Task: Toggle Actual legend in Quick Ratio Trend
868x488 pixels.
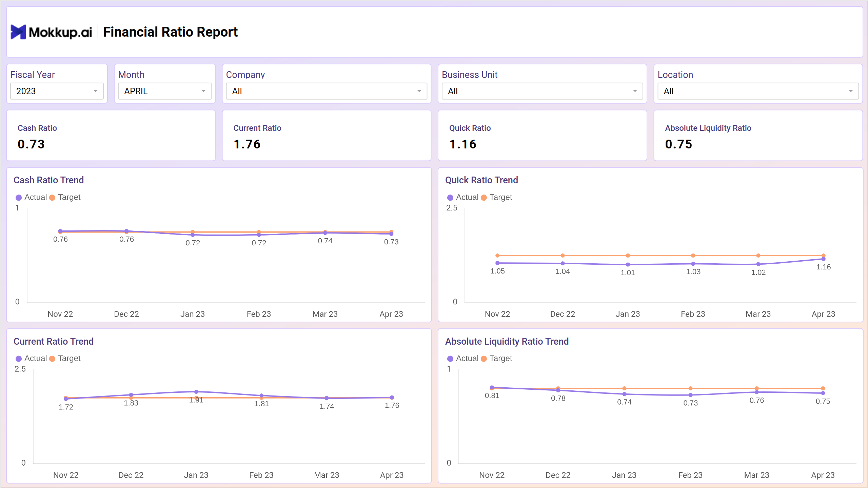Action: point(463,197)
